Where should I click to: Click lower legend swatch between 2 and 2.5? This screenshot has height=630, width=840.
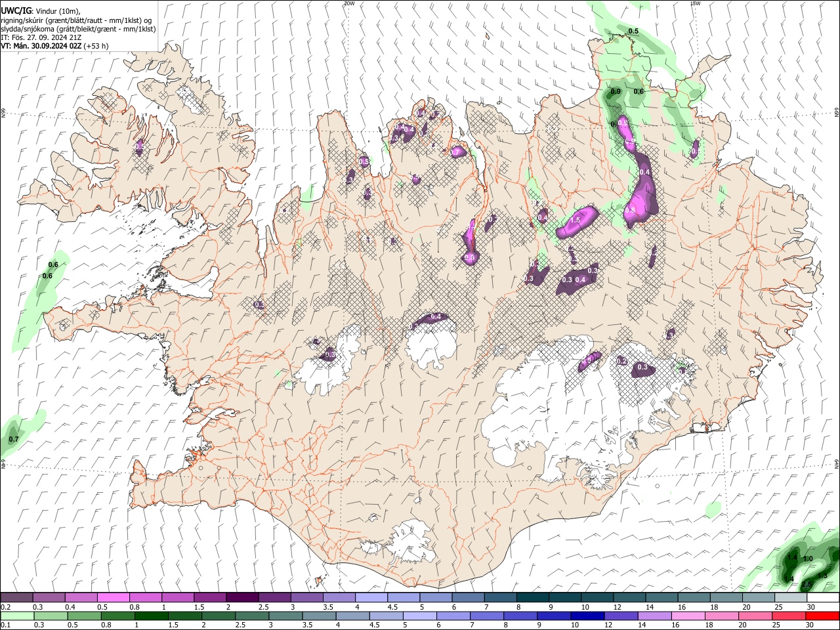point(218,616)
